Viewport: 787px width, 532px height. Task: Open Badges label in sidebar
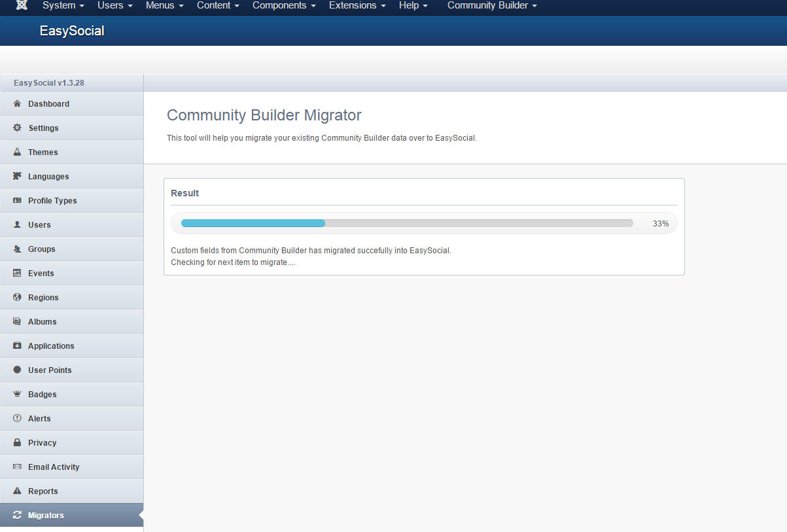click(43, 395)
